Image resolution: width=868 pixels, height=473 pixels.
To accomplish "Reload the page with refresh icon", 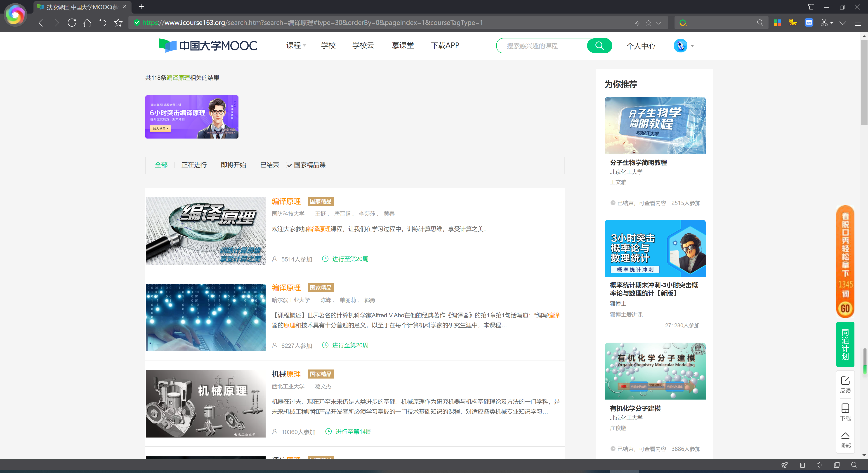I will click(x=72, y=23).
